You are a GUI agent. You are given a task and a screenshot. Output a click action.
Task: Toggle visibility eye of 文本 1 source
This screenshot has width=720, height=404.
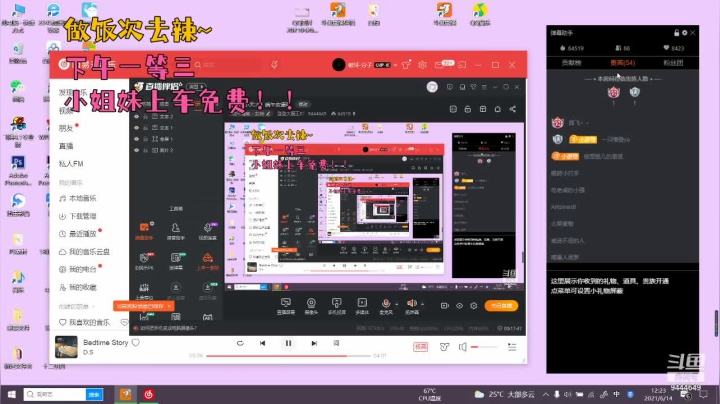pos(136,128)
